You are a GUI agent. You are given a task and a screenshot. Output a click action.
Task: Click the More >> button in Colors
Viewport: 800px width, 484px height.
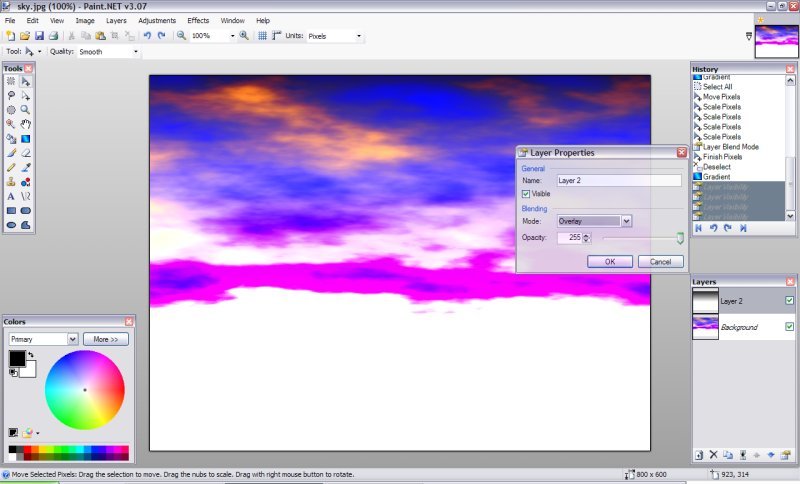[x=106, y=339]
